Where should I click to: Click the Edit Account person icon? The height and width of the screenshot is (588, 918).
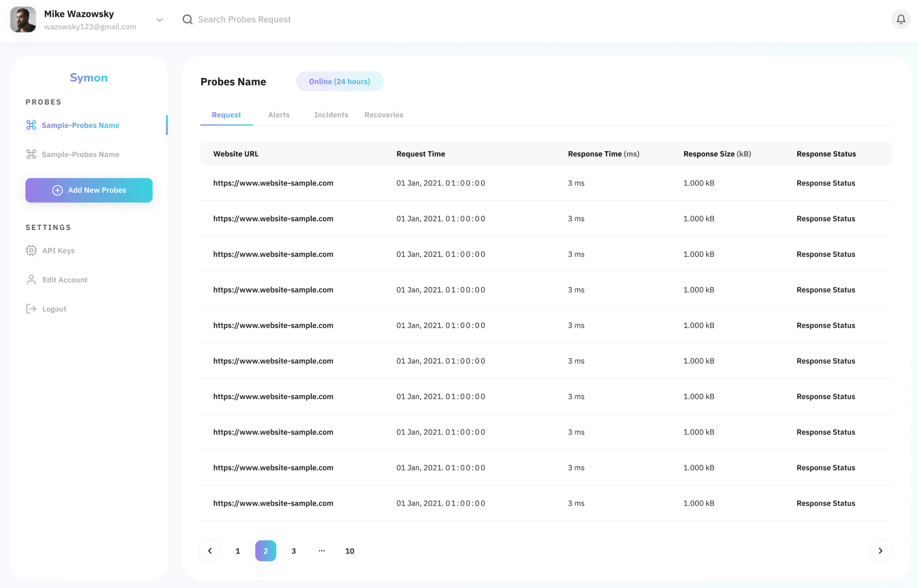(x=31, y=279)
